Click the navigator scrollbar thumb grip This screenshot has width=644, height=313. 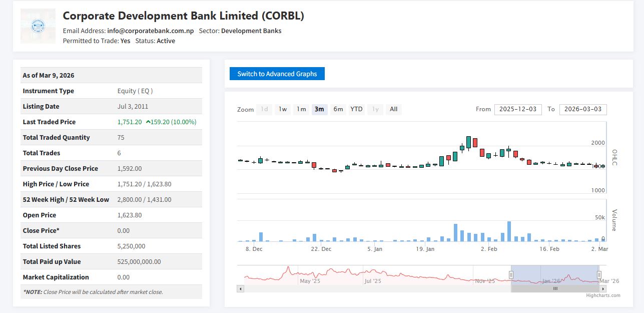[555, 289]
